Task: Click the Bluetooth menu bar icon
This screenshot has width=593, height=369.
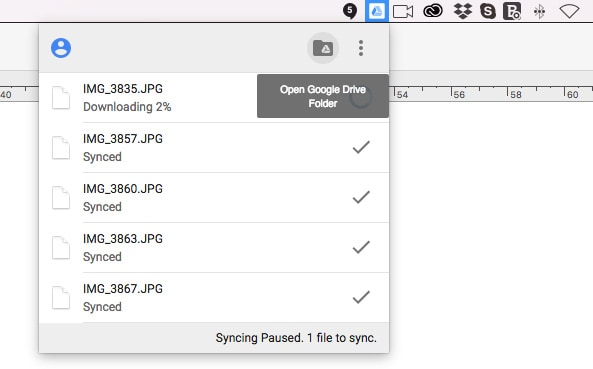Action: coord(539,12)
